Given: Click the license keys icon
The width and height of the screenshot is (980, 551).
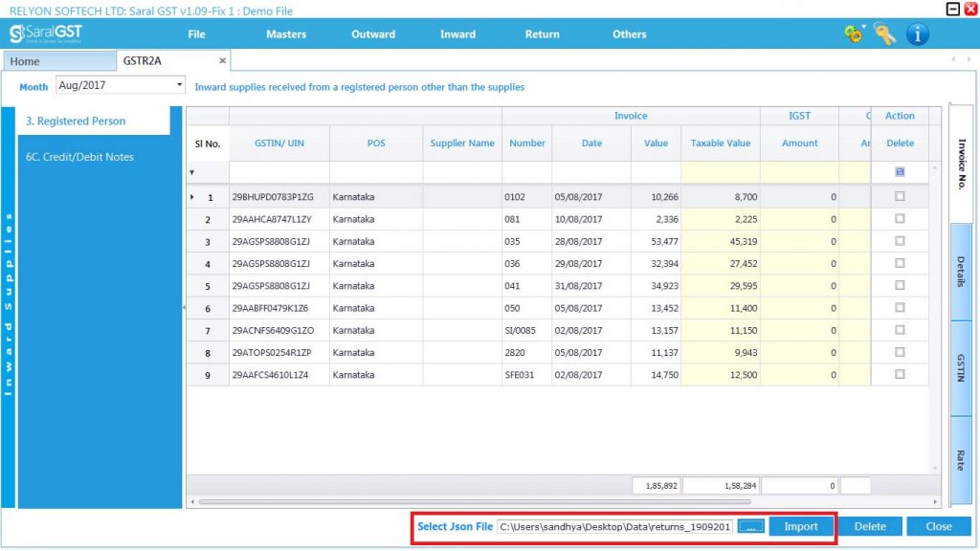Looking at the screenshot, I should pos(885,33).
